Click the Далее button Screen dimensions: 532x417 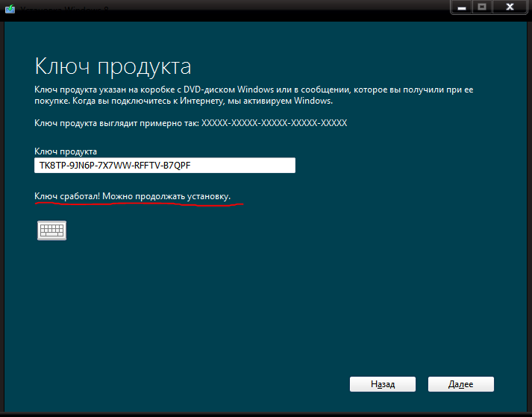click(461, 384)
